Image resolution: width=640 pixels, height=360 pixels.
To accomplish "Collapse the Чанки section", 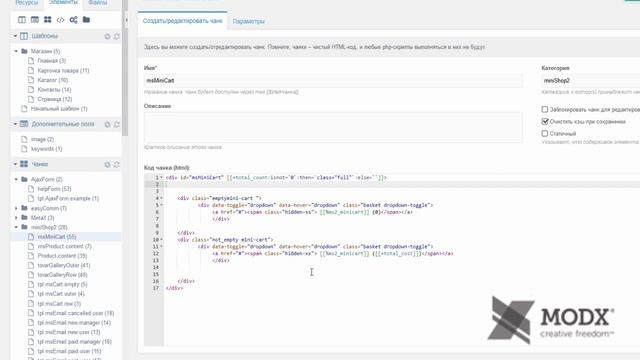I will click(16, 164).
